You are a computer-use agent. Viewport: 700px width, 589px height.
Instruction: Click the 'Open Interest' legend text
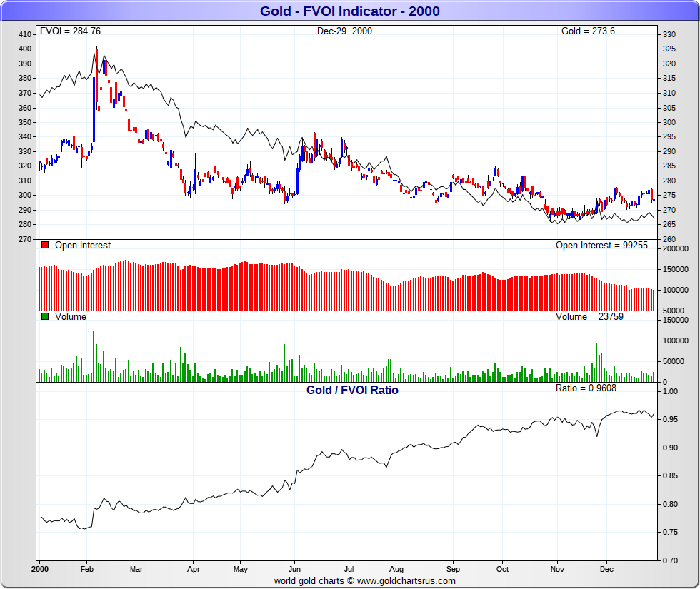83,246
